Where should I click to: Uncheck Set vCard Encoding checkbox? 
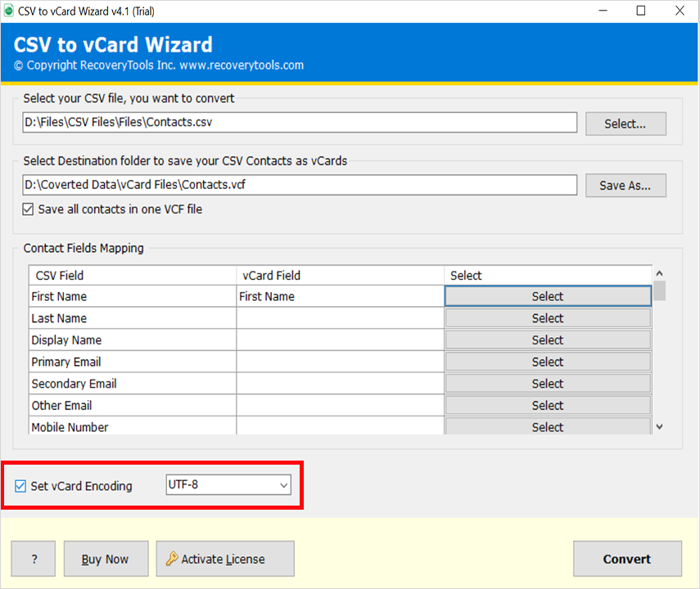(x=20, y=486)
